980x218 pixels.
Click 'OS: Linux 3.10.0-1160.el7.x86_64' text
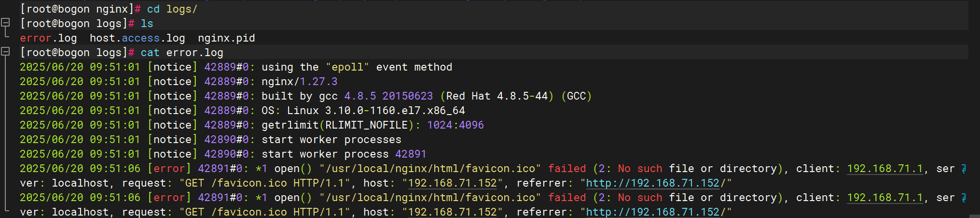coord(363,111)
